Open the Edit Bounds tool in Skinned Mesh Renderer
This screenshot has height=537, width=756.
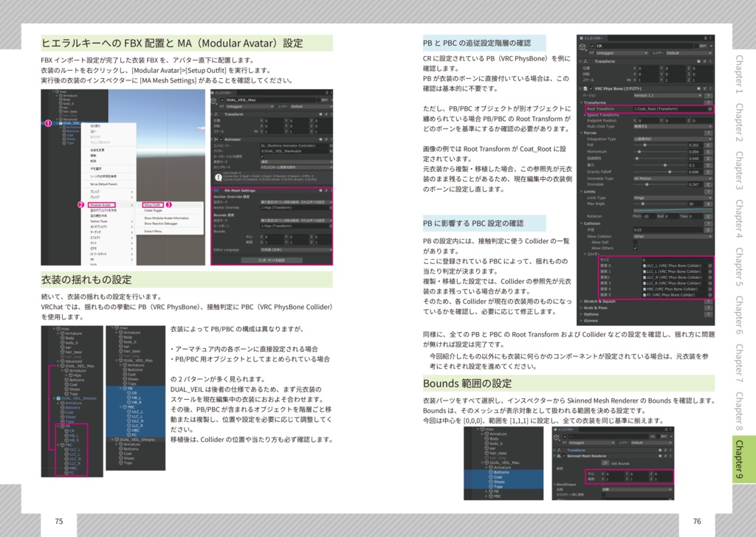(605, 462)
